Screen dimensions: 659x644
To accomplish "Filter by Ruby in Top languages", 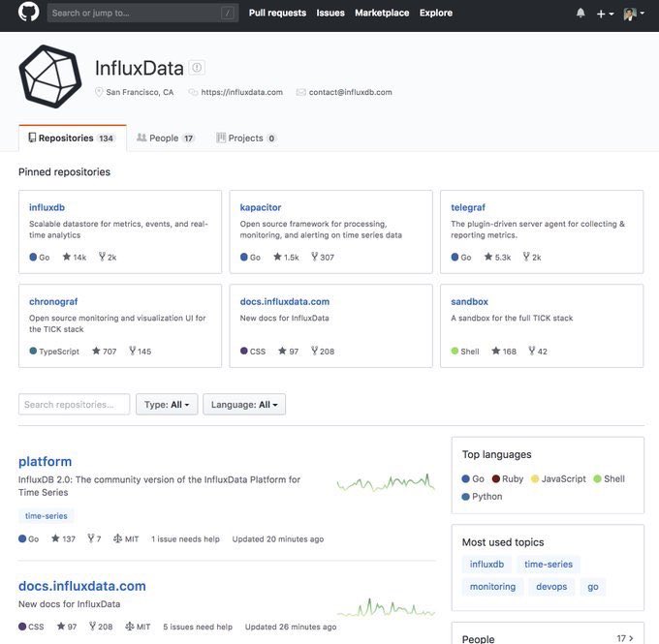I will coord(507,478).
